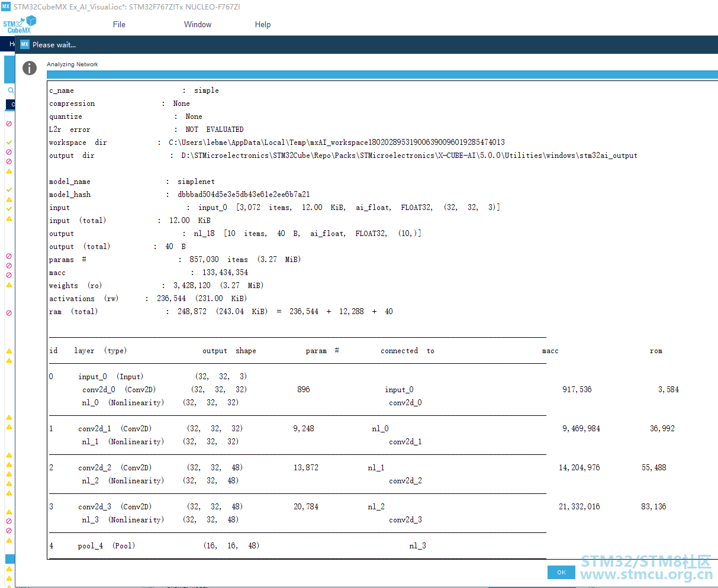Click the MX app icon in main window title

(6, 7)
